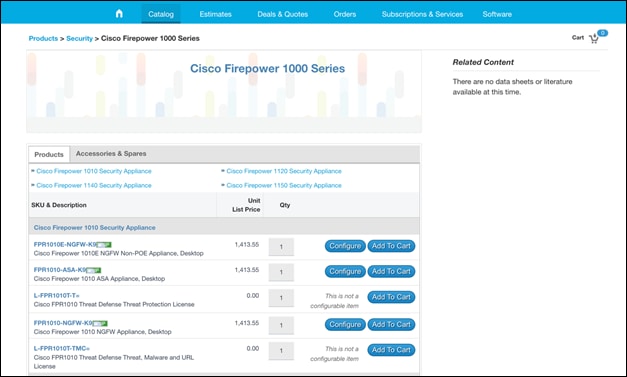Click description 'Cisco Firepower 1010 ASA Appliance, Desktop'
Screen dimensions: 627x377
99,279
